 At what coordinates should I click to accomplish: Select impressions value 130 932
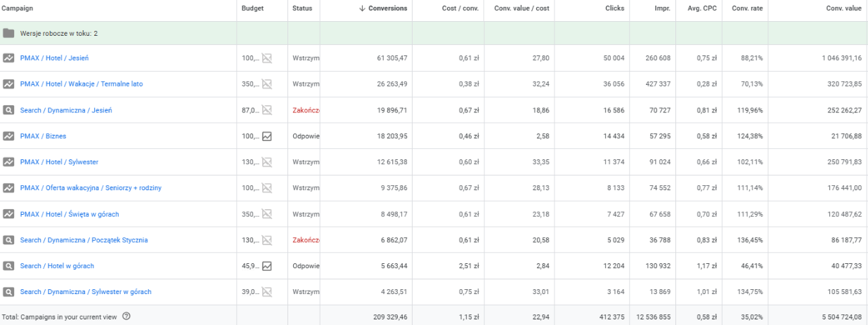pyautogui.click(x=658, y=266)
